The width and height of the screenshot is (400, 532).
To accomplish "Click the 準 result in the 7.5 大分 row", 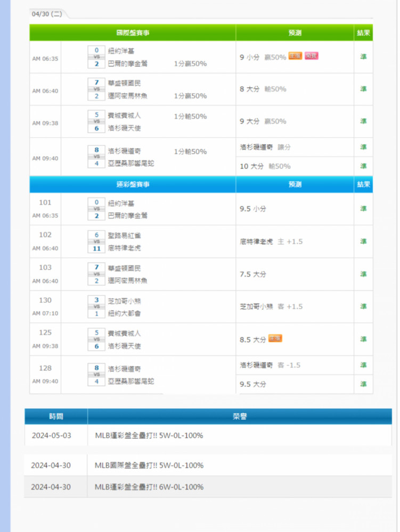I will (363, 274).
